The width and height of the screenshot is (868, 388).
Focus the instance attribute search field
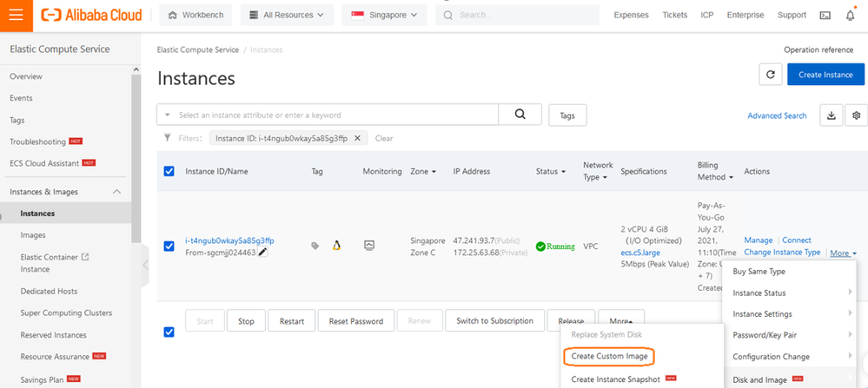click(335, 115)
